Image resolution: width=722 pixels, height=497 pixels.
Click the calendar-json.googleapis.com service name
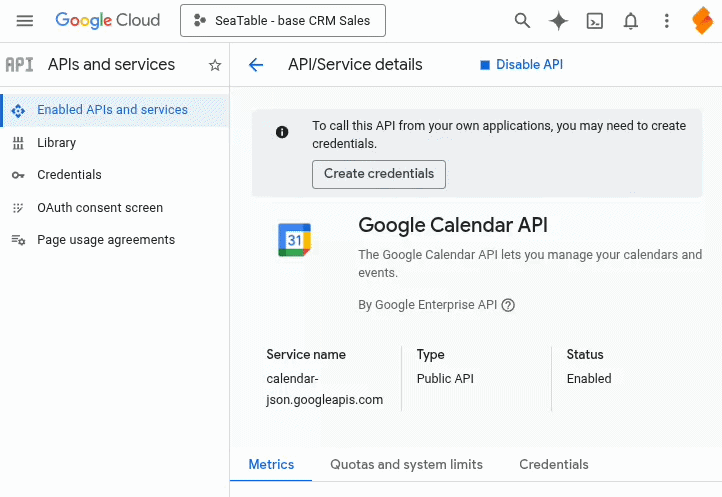[325, 389]
